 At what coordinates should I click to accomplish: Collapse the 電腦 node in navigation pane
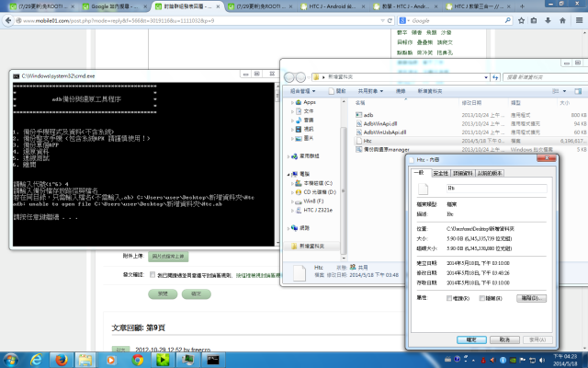(288, 174)
